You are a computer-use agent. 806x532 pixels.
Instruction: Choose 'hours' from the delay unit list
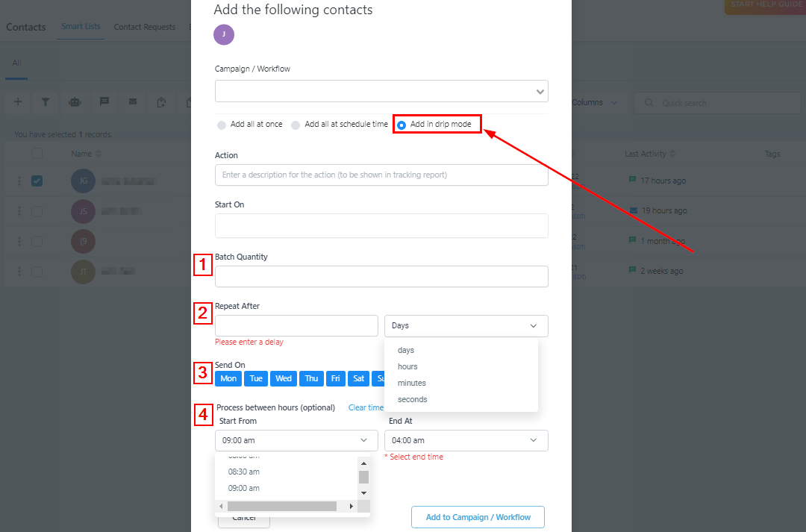[407, 366]
